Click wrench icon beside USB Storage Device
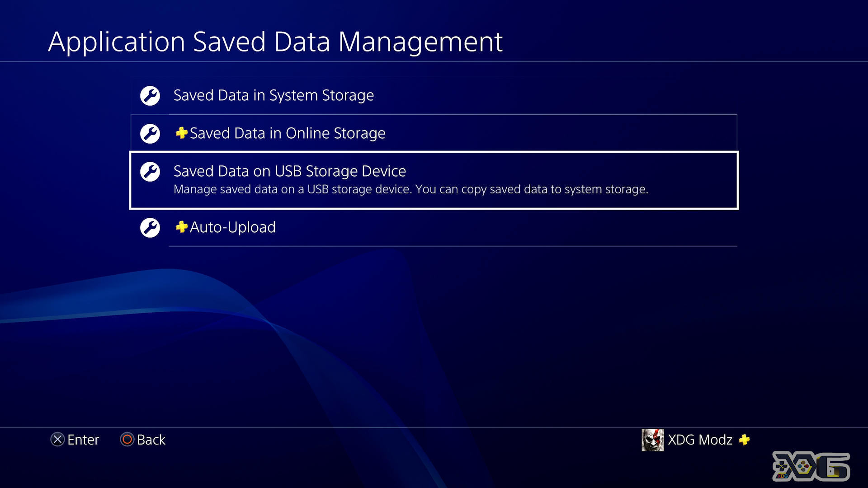 point(150,172)
